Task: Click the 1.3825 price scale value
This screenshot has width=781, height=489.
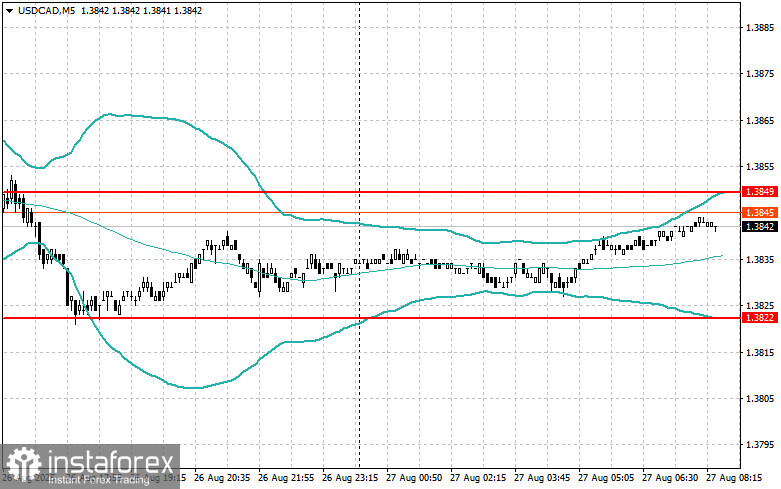Action: [x=760, y=305]
